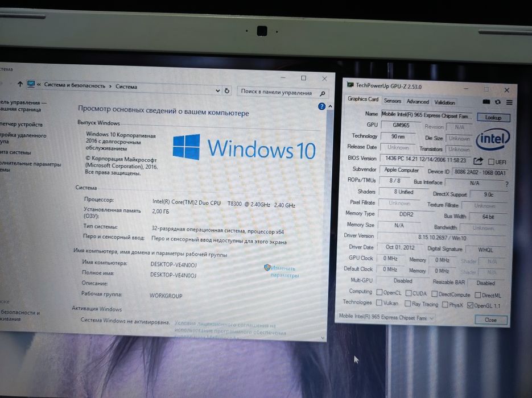This screenshot has height=398, width=532.
Task: Click the scrollbar down arrow in System window
Action: pos(323,338)
